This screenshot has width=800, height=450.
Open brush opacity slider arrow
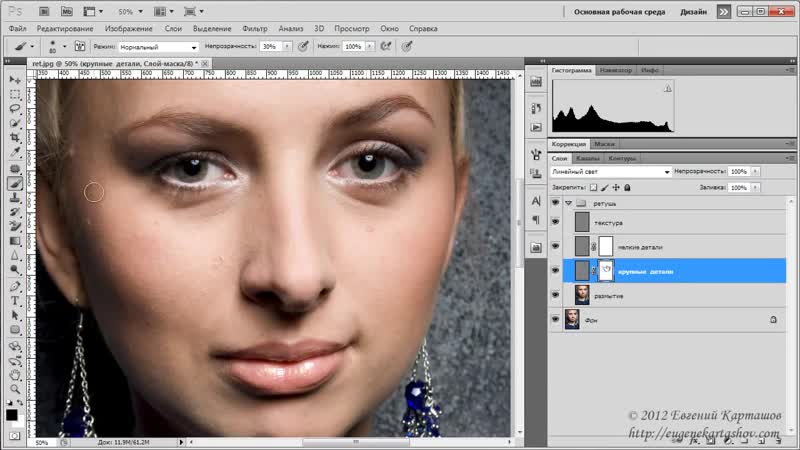287,46
